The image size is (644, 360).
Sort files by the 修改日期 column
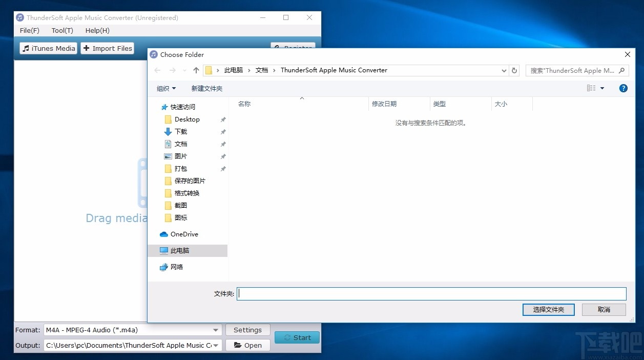click(385, 104)
